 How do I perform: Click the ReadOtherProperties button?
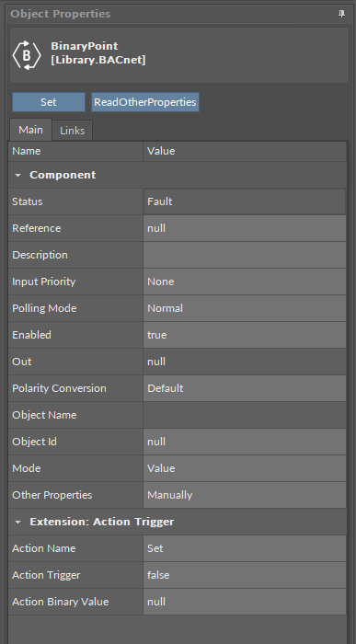tap(145, 102)
